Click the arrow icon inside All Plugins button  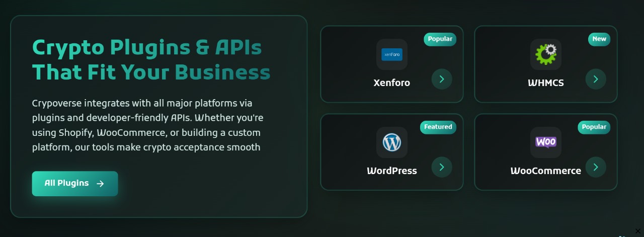(x=100, y=184)
